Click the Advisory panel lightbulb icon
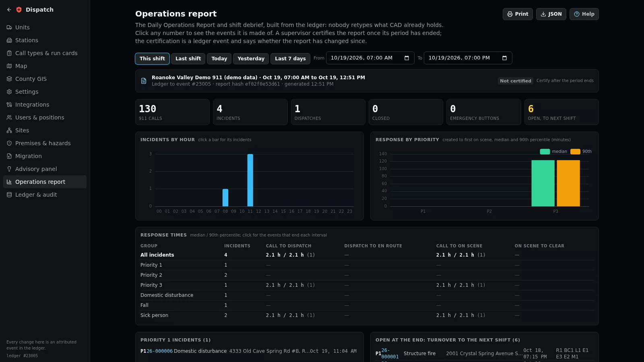Viewport: 644px width, 362px height. 9,169
